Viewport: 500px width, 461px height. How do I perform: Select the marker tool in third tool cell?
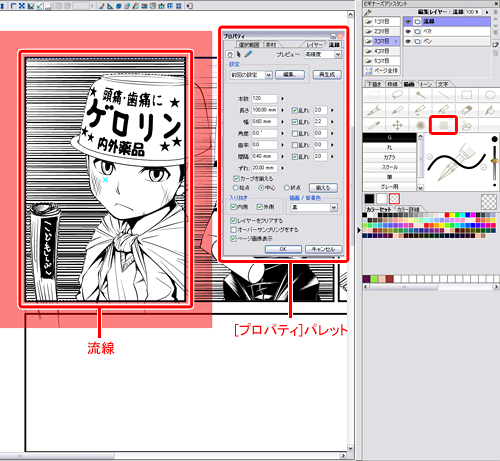coord(420,110)
